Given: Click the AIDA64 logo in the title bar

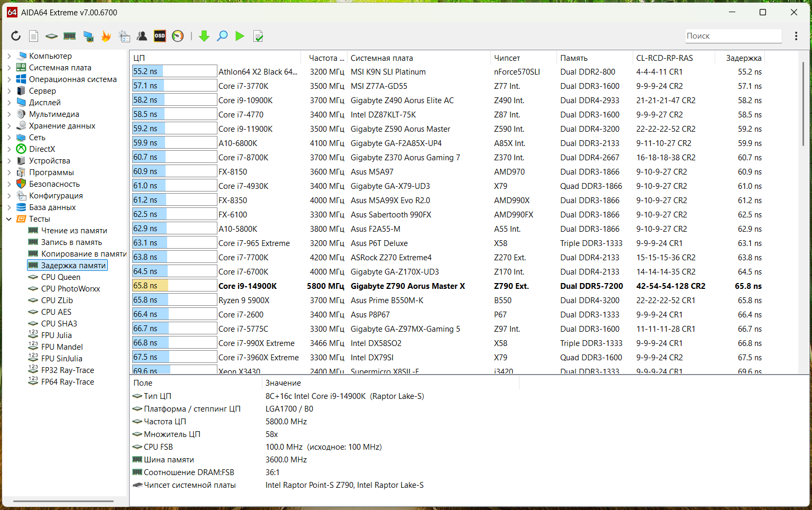Looking at the screenshot, I should (12, 12).
